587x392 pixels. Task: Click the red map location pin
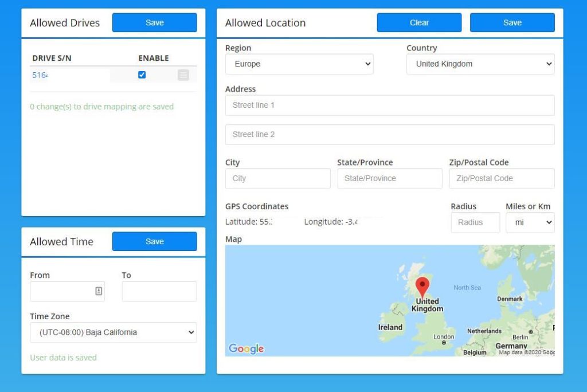tap(422, 286)
